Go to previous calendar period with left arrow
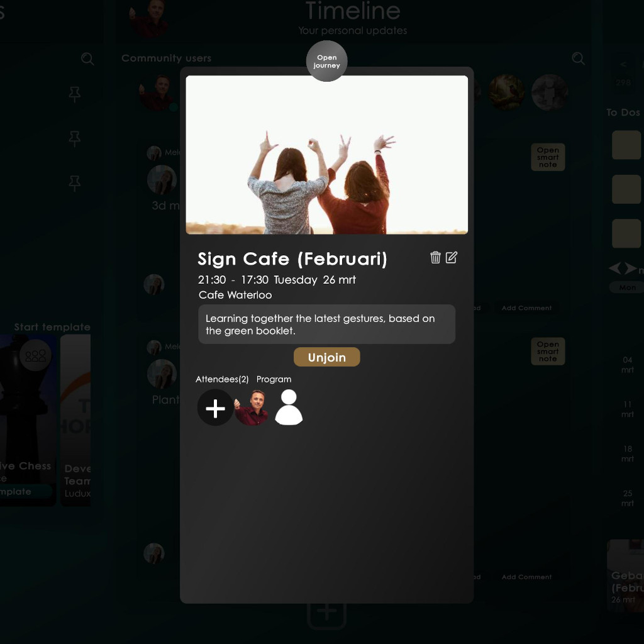The image size is (644, 644). coord(614,269)
